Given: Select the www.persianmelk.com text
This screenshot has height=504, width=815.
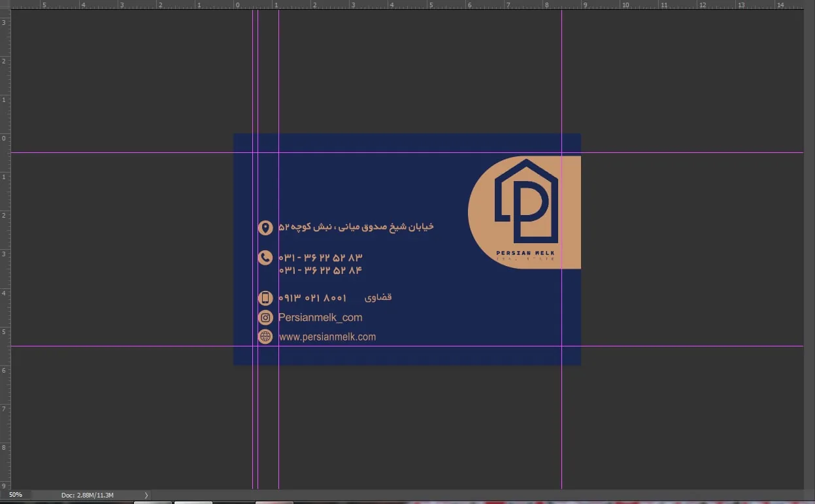Looking at the screenshot, I should [327, 337].
